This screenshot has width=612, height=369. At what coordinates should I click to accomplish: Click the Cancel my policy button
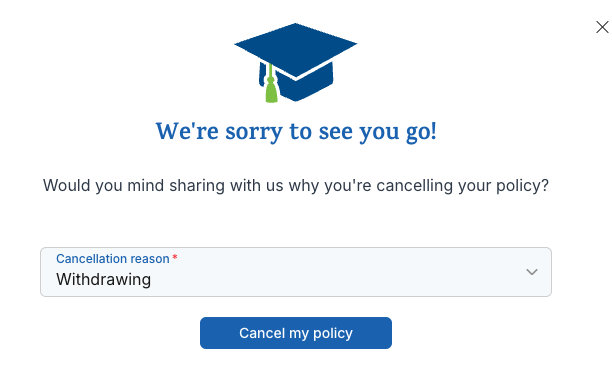[295, 333]
